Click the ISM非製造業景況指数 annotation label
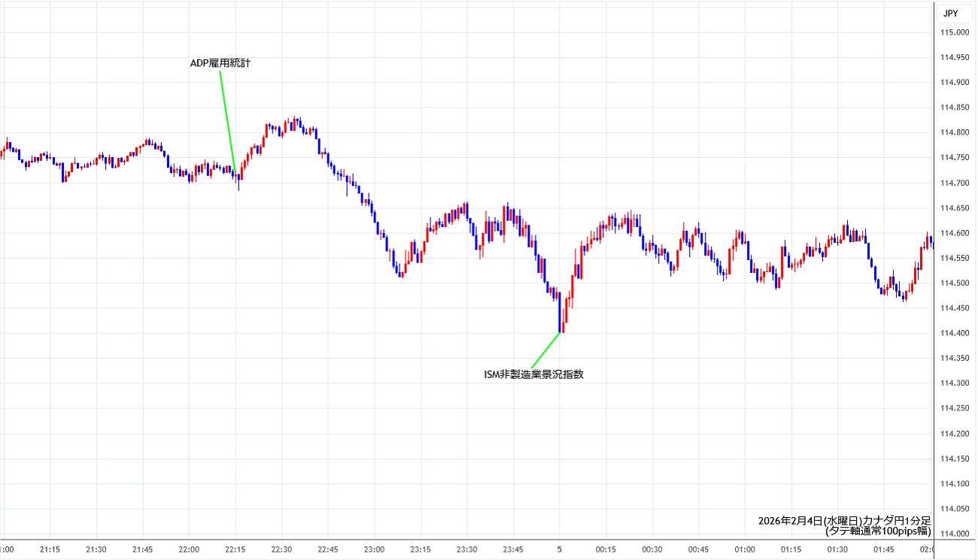Screen dimensions: 978x560 tap(533, 374)
